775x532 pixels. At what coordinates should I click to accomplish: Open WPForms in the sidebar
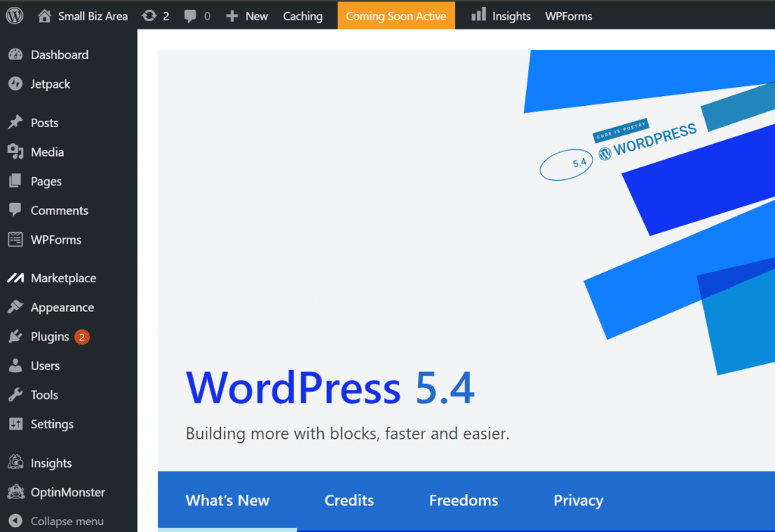56,240
